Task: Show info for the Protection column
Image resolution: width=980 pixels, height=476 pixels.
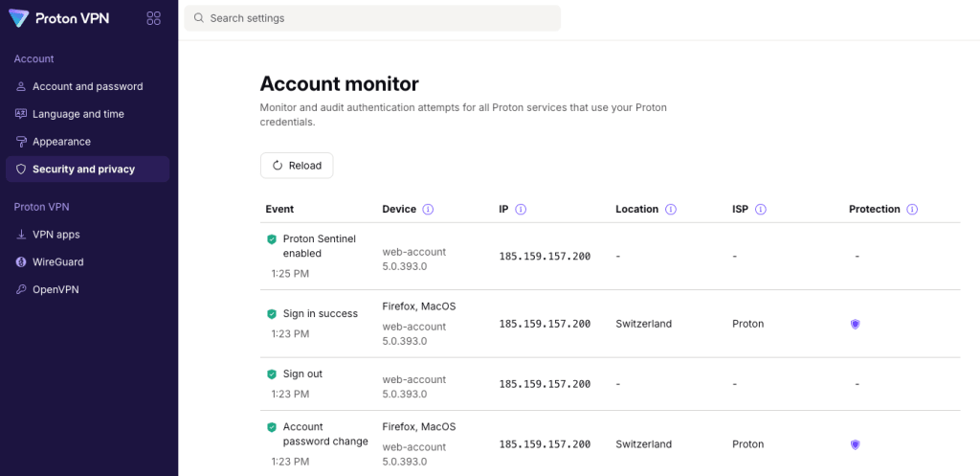Action: coord(912,210)
